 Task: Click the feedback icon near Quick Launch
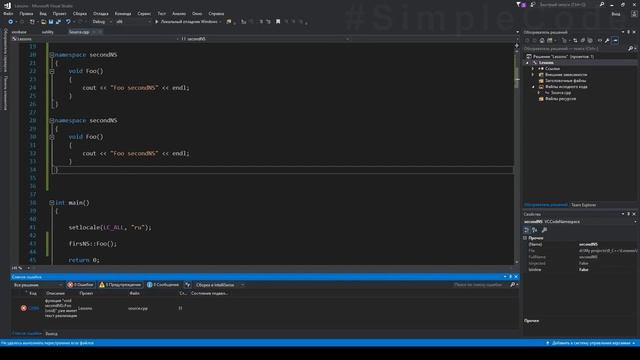(533, 4)
